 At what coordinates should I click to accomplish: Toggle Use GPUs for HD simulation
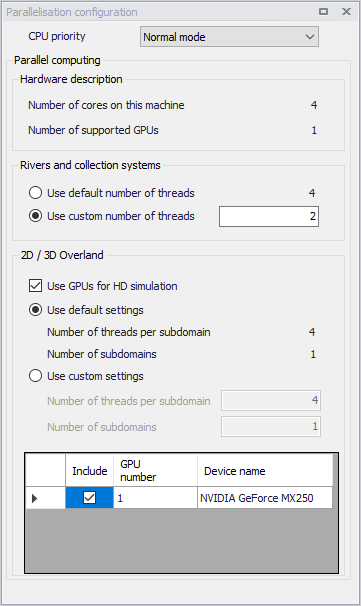[x=36, y=286]
